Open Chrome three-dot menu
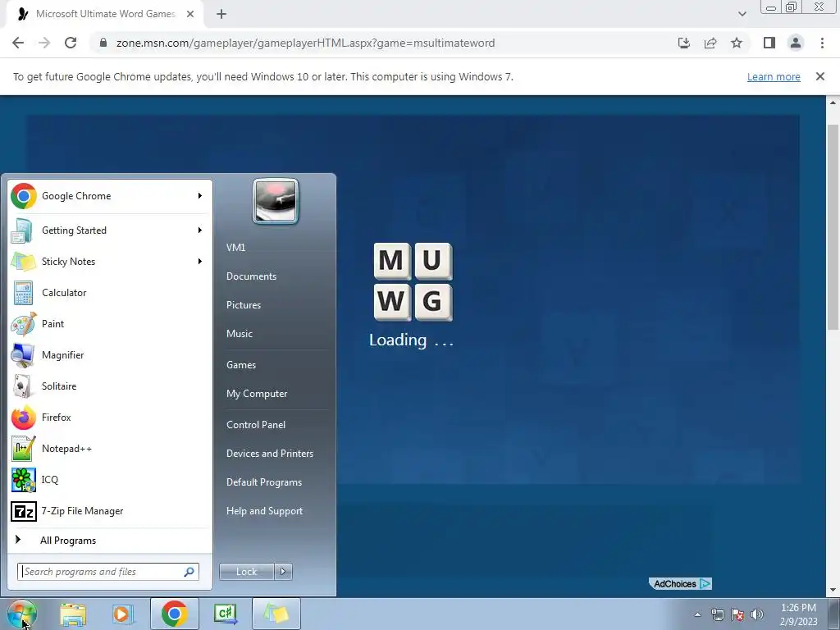The image size is (840, 630). 822,43
